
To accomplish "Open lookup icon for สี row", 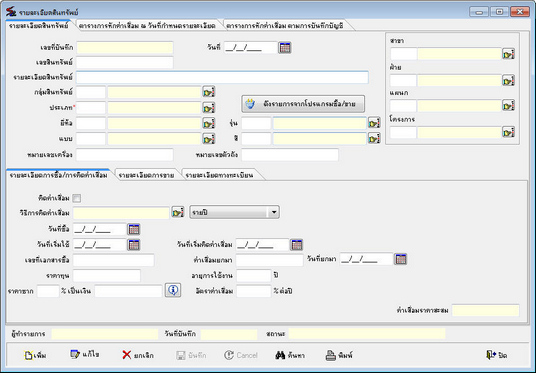I will click(x=374, y=138).
